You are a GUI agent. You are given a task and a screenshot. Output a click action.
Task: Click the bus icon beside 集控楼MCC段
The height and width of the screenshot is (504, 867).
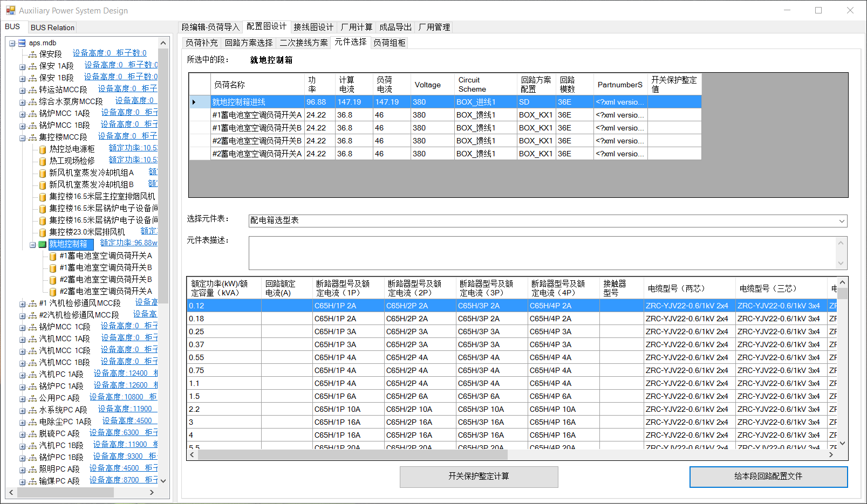[x=32, y=137]
